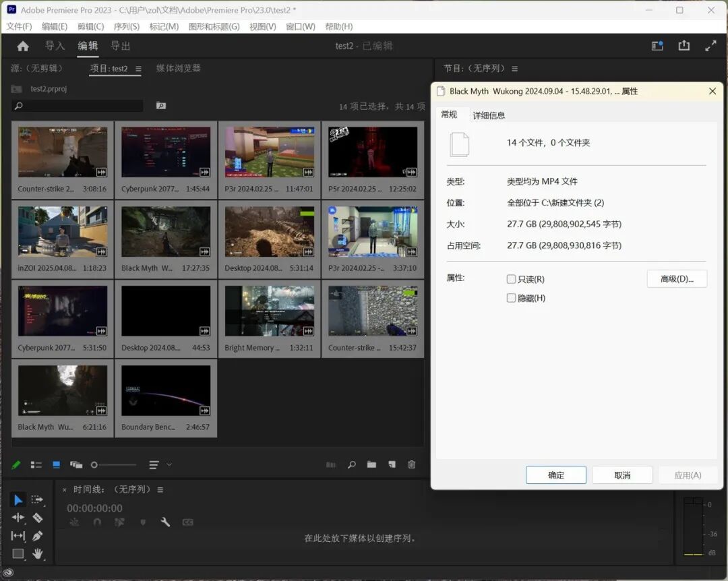The image size is (728, 581).
Task: Open the 剪辑(C) menu
Action: coord(90,26)
